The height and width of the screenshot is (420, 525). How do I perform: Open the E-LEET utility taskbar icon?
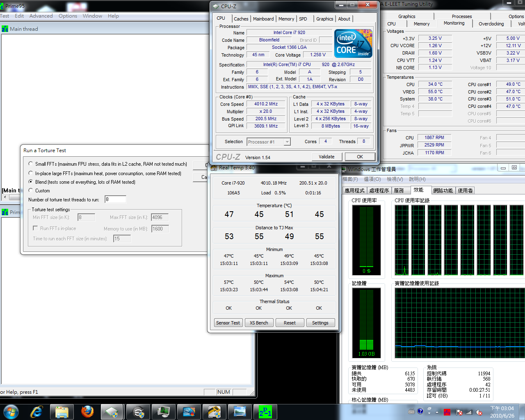tap(138, 411)
